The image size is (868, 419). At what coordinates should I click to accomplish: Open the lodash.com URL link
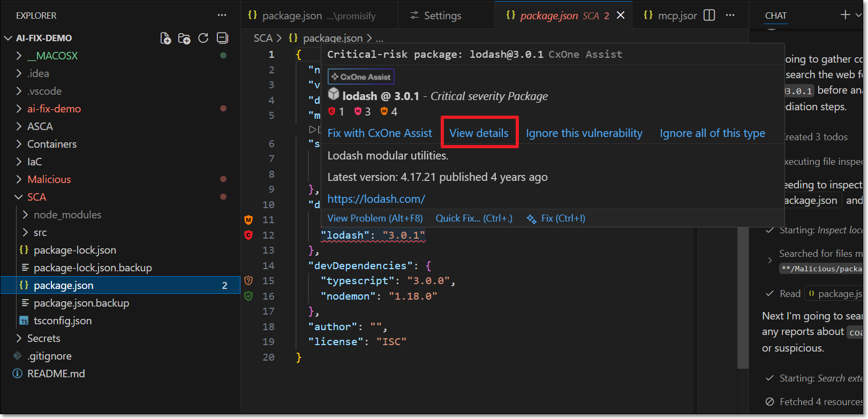click(376, 199)
